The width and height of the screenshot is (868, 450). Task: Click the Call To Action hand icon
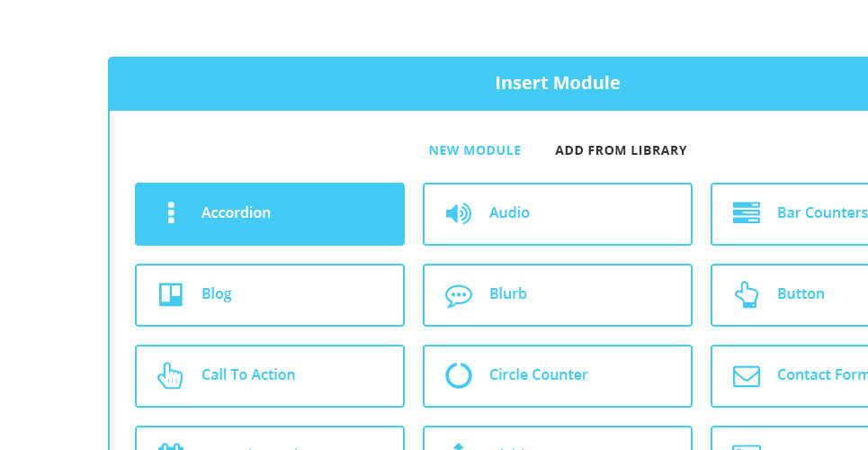click(170, 375)
